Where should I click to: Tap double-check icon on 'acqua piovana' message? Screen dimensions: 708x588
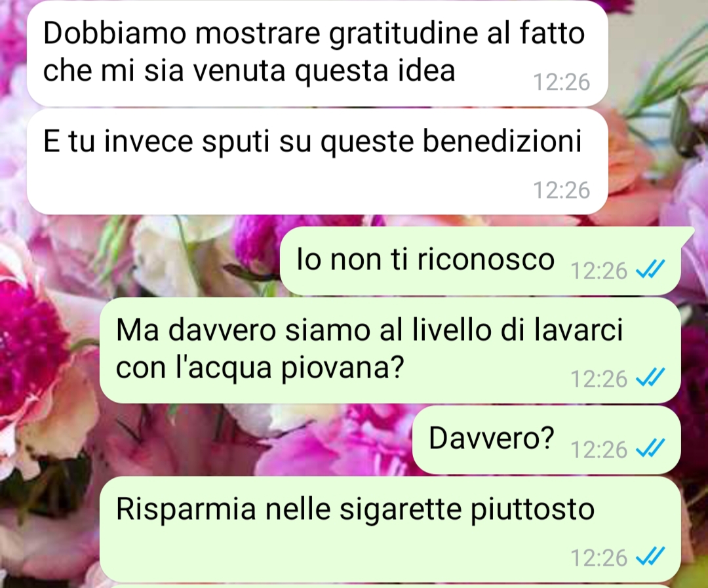coord(650,378)
